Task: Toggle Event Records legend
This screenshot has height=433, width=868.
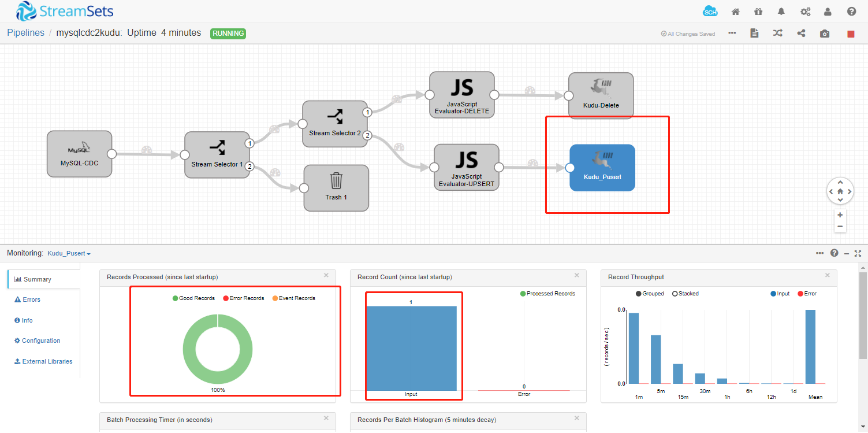Action: [x=293, y=298]
